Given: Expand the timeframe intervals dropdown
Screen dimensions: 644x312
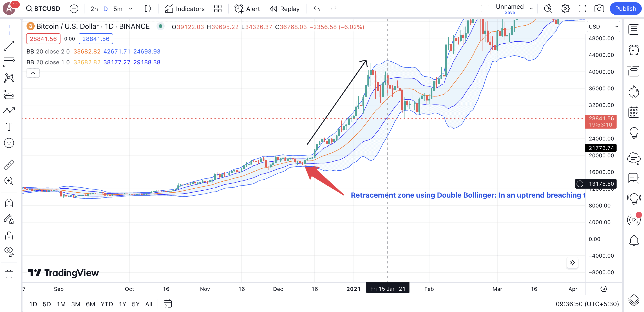Looking at the screenshot, I should pos(130,9).
